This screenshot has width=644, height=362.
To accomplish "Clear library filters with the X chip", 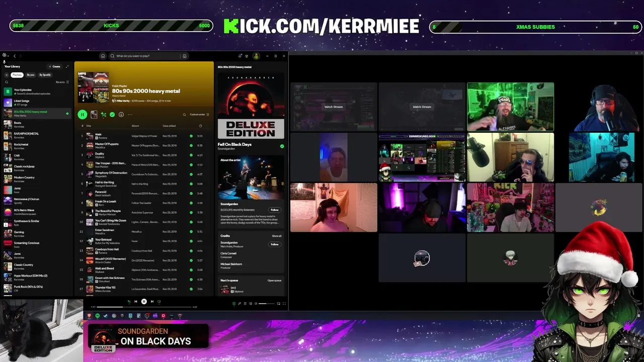I will click(x=7, y=75).
